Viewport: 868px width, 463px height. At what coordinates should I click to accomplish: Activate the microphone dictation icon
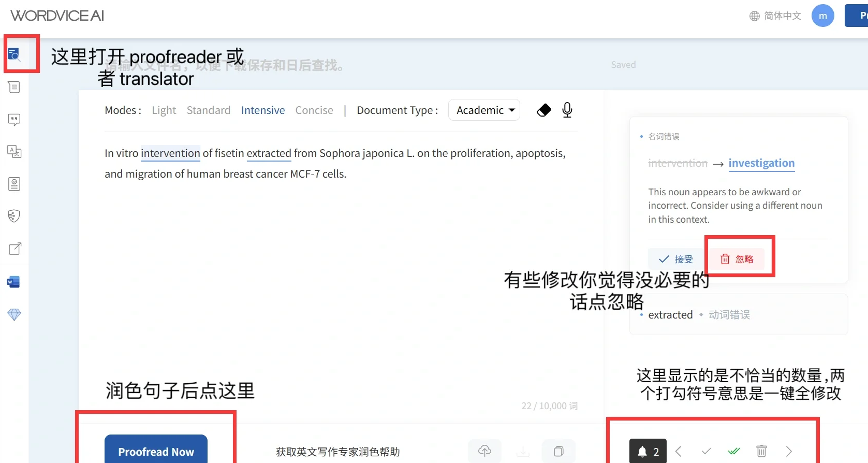click(567, 110)
